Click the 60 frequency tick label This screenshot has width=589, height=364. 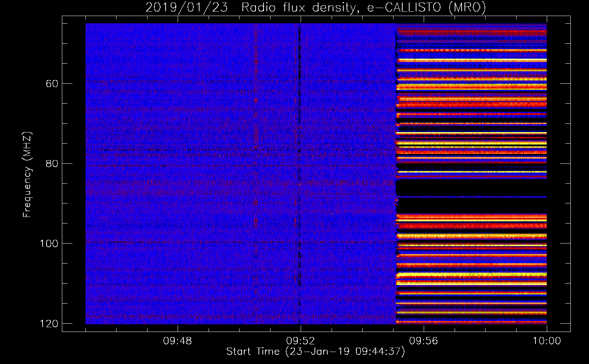pyautogui.click(x=52, y=84)
